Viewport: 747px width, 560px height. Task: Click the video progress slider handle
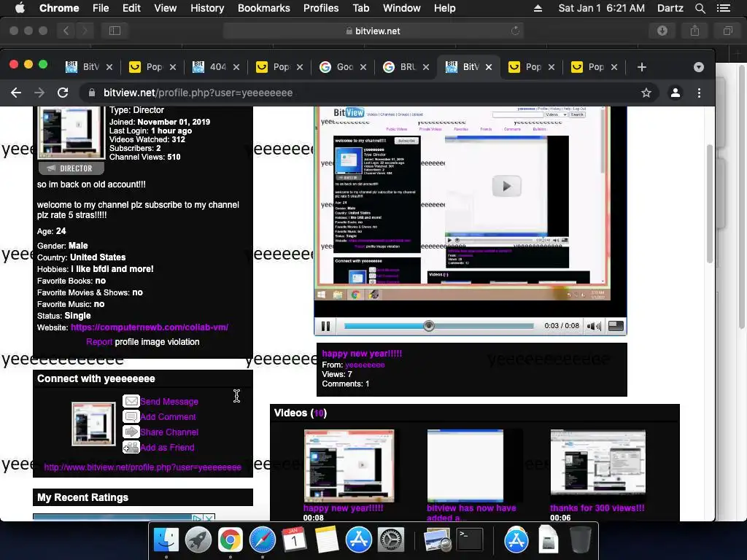point(429,326)
